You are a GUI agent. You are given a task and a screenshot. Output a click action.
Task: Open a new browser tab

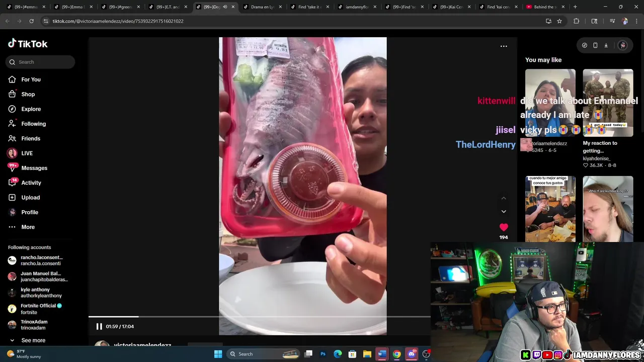575,7
